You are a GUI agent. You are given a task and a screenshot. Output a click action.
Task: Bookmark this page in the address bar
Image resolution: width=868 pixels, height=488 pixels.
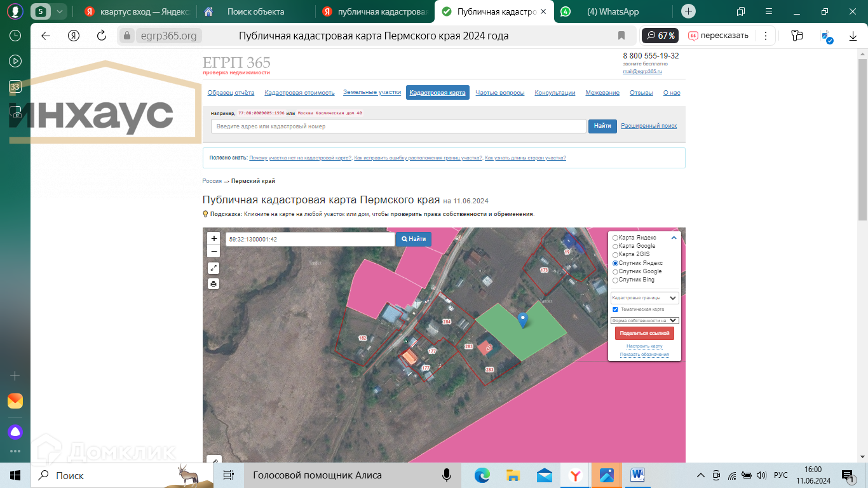tap(621, 36)
